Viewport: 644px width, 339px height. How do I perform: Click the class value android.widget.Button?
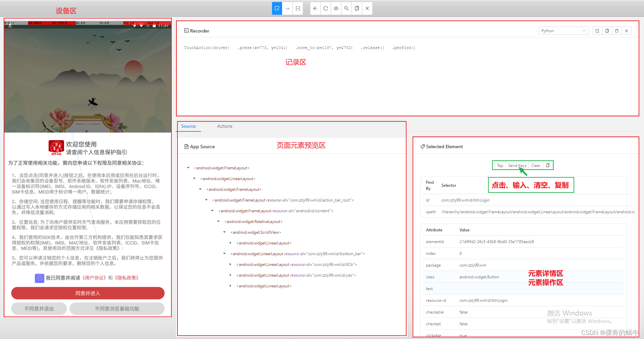coord(479,277)
